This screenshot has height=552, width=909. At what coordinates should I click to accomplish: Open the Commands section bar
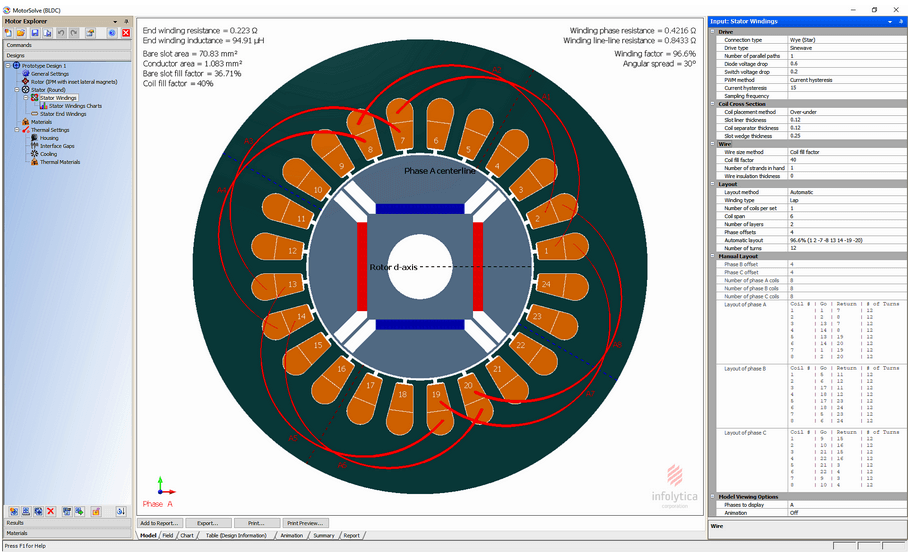68,45
